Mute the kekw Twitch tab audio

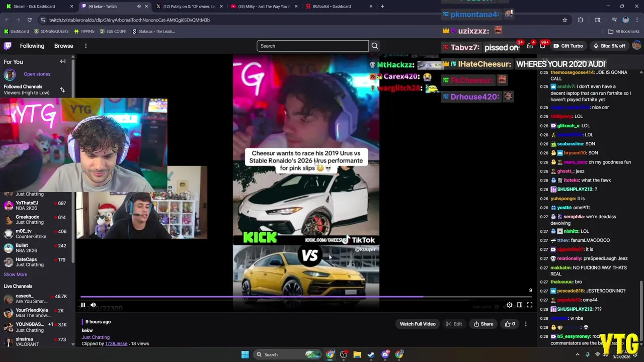139,7
